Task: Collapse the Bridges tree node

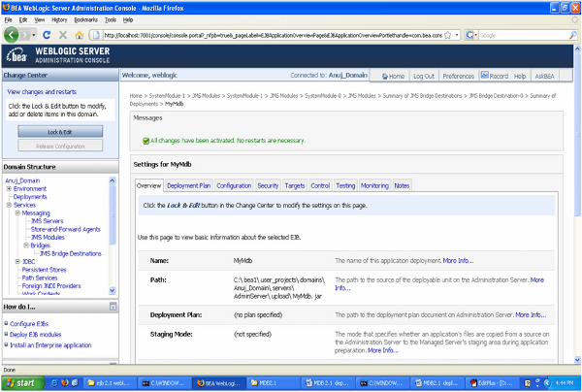Action: tap(26, 245)
